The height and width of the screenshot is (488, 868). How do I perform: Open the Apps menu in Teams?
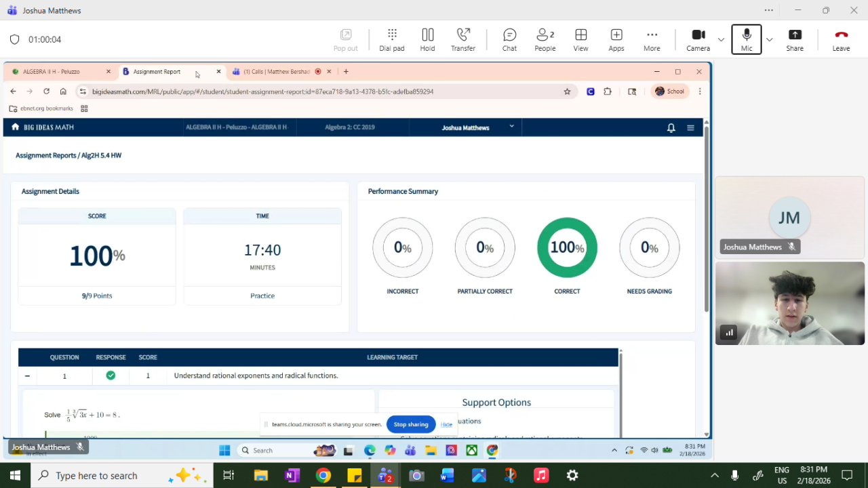click(616, 39)
